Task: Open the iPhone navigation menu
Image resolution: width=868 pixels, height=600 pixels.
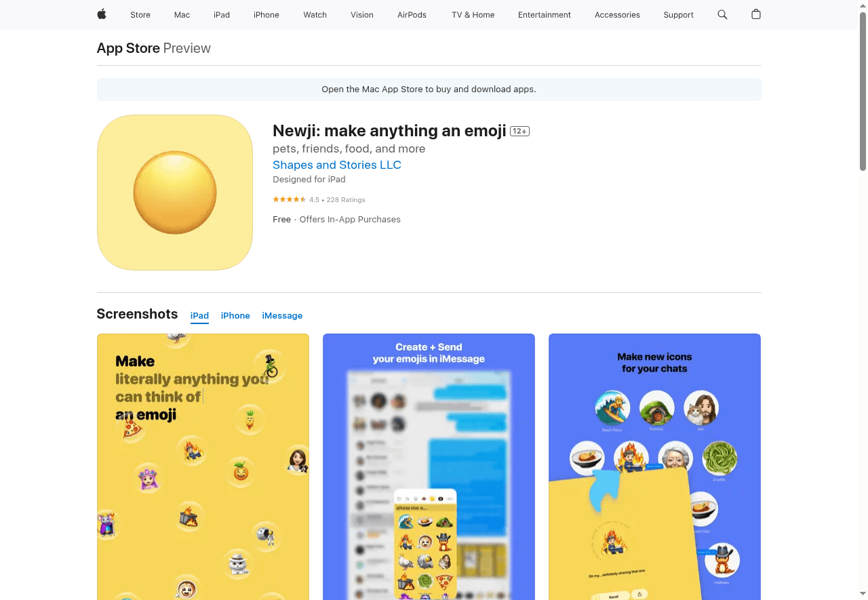Action: (x=267, y=15)
